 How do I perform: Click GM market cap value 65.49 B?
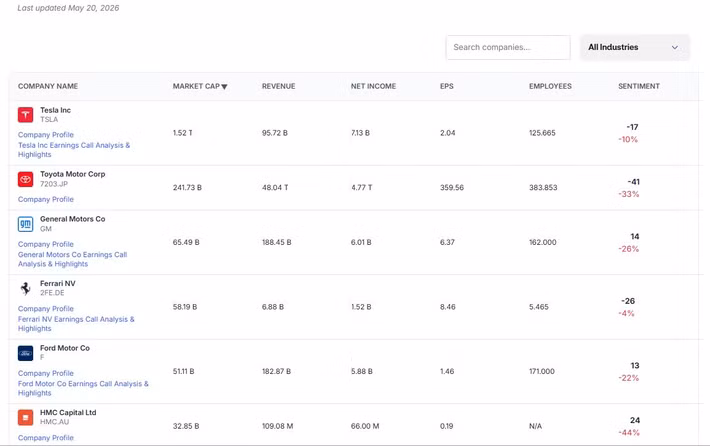point(186,242)
